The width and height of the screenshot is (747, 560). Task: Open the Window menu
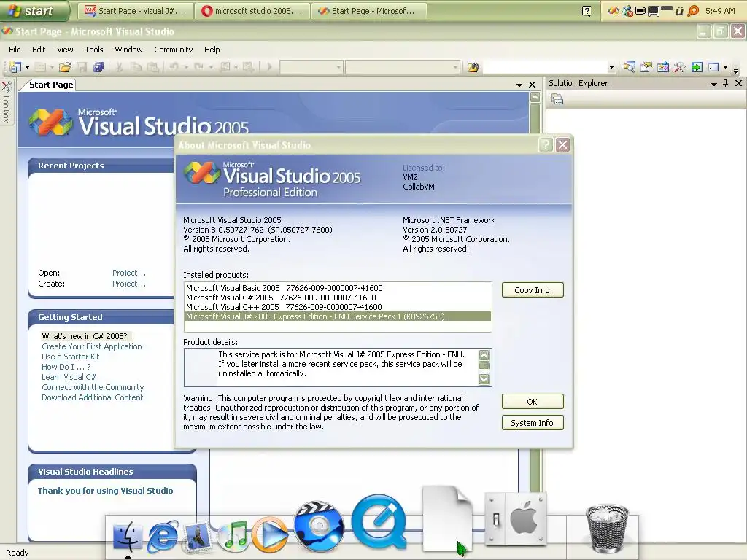click(x=128, y=50)
